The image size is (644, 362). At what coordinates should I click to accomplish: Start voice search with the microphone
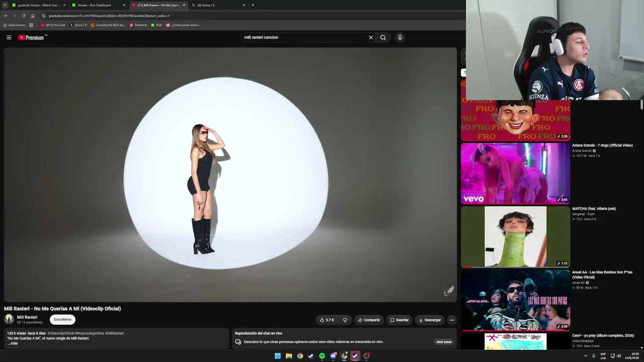pos(400,37)
